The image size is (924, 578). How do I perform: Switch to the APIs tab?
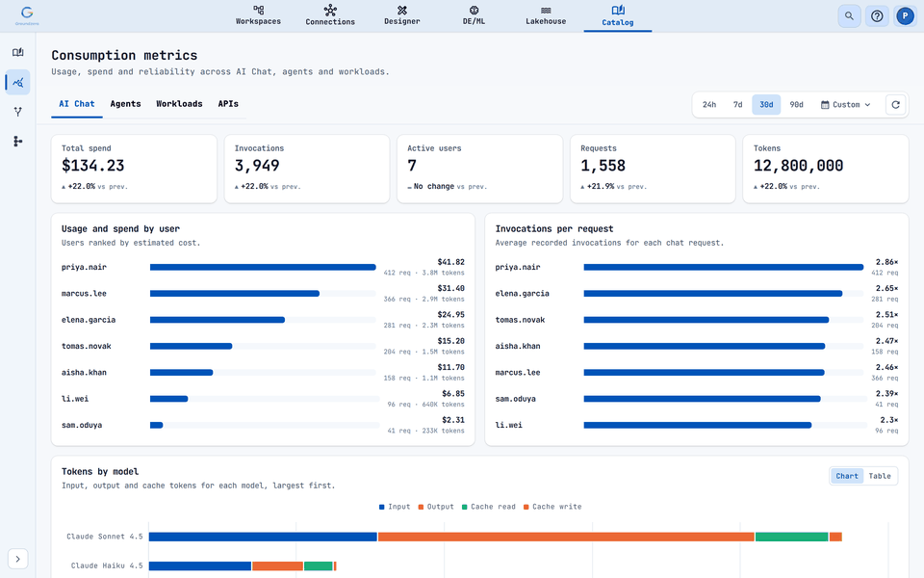pos(228,104)
